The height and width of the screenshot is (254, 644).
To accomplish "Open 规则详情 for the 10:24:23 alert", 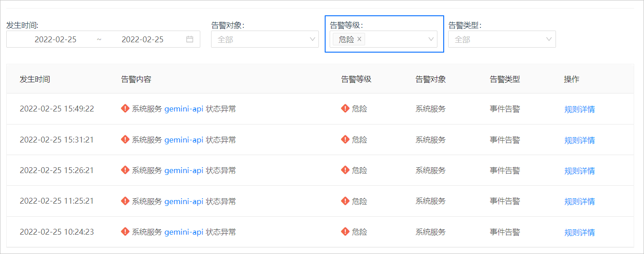I will point(579,232).
